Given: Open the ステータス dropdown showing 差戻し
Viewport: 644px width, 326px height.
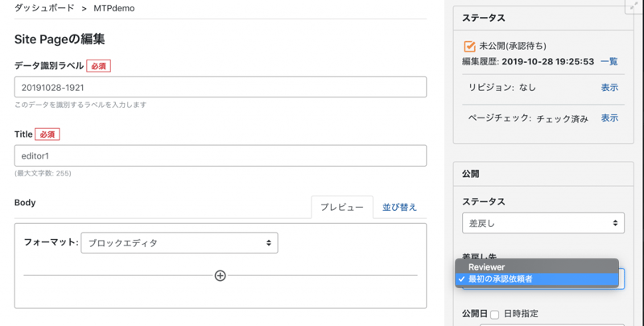Looking at the screenshot, I should [x=543, y=223].
